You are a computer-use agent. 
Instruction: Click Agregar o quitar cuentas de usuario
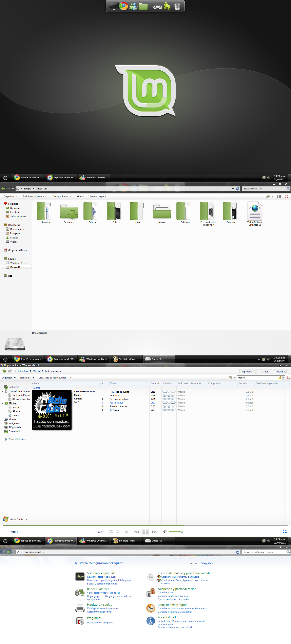[x=180, y=577]
